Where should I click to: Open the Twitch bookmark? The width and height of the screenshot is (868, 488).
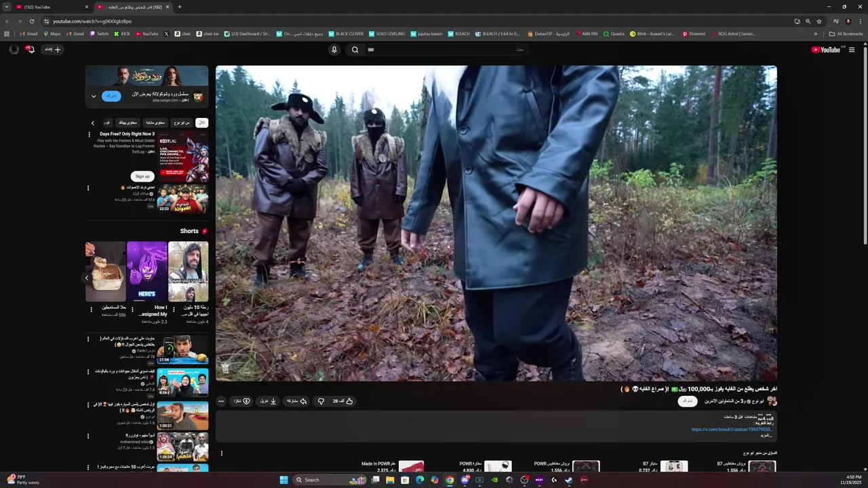tap(99, 34)
